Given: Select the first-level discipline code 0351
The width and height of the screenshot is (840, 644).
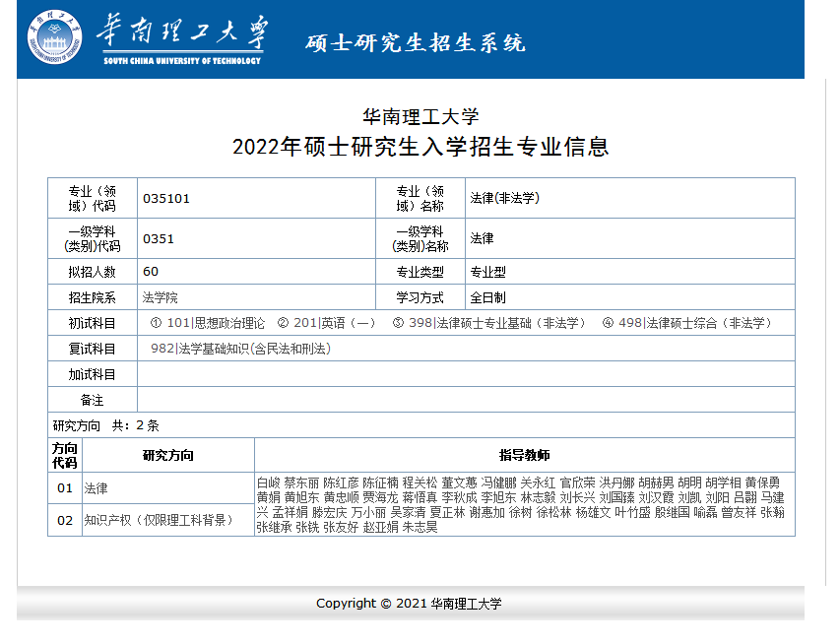Looking at the screenshot, I should [158, 238].
